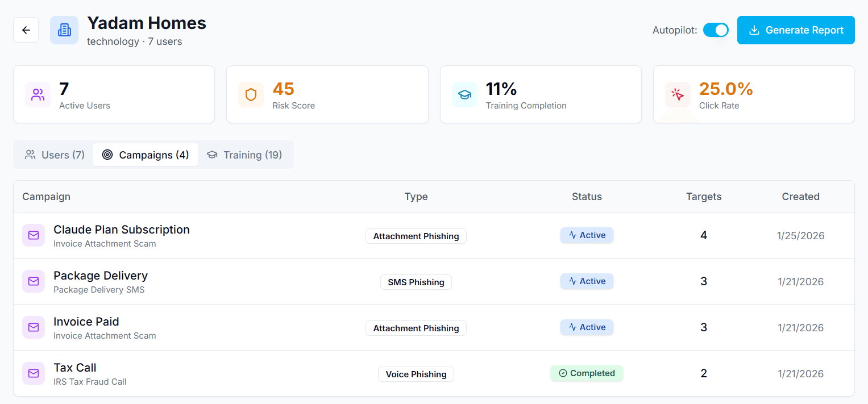
Task: Switch to the Users tab
Action: pos(53,154)
